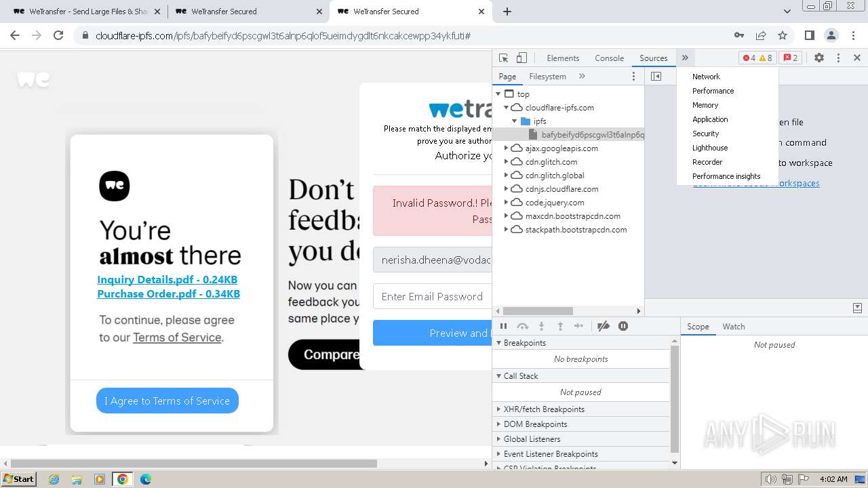Image resolution: width=868 pixels, height=488 pixels.
Task: Reload the page with refresh icon
Action: 58,35
